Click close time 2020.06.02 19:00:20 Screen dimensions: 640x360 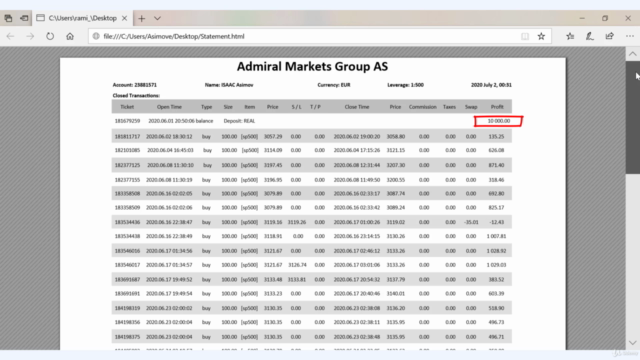tap(357, 136)
